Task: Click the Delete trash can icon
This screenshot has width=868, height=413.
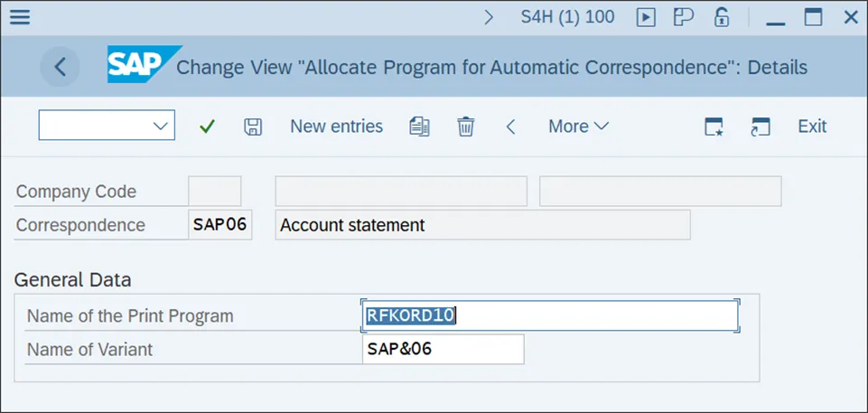Action: click(x=465, y=127)
